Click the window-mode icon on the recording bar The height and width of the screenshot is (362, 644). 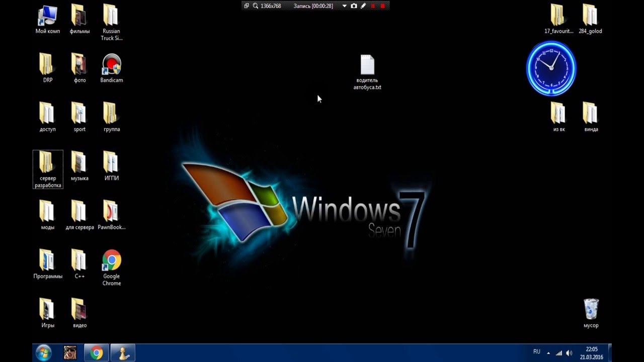[x=246, y=6]
